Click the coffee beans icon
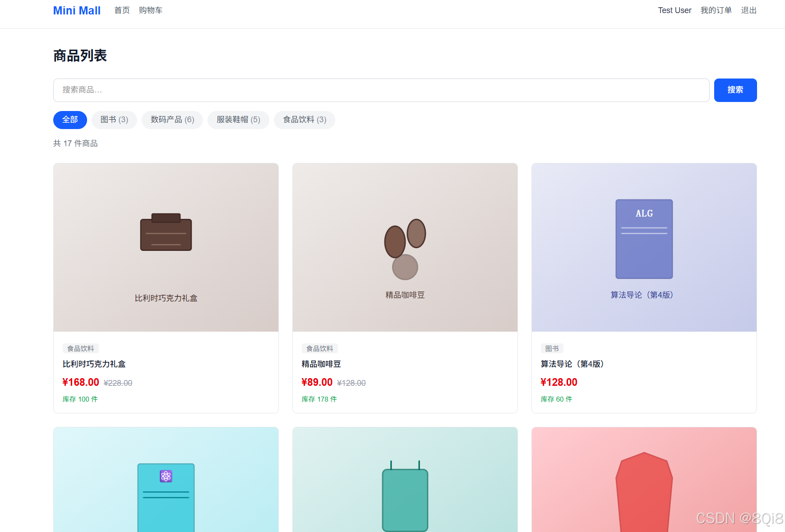The image size is (785, 532). 405,249
